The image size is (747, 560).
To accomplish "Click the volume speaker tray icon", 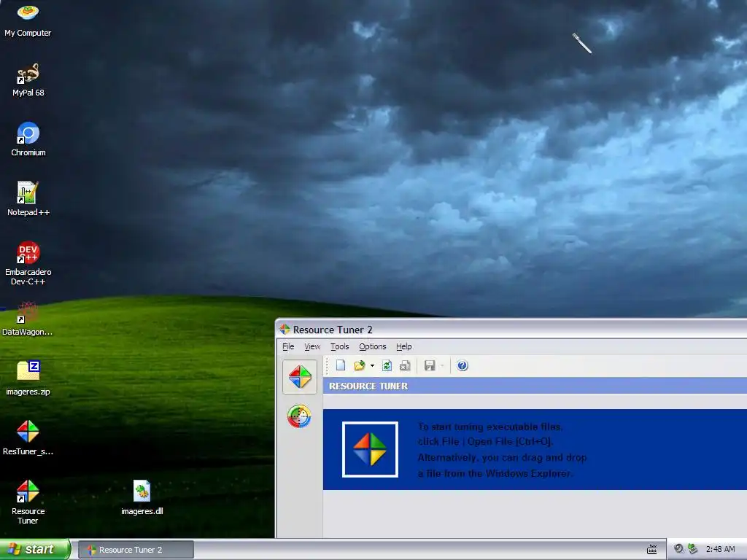I will 679,549.
